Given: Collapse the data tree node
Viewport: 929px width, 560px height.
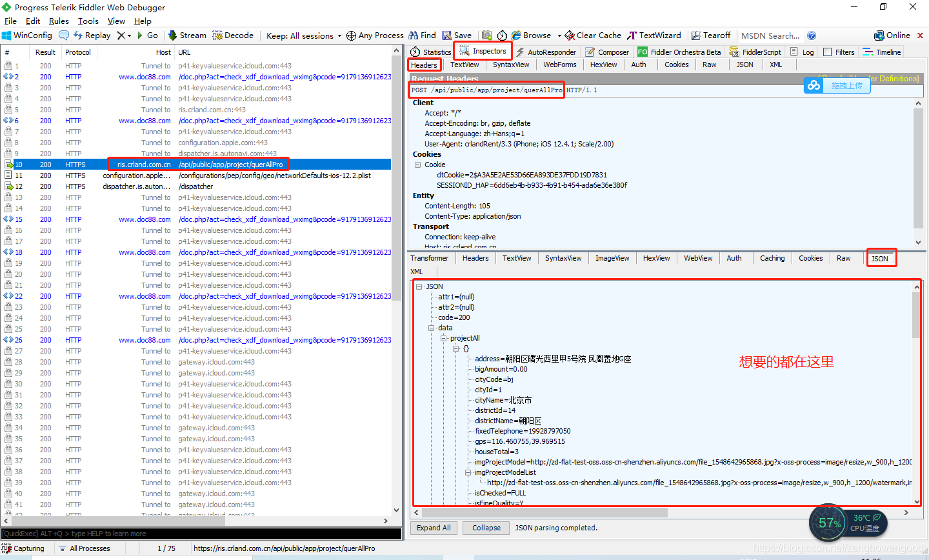Looking at the screenshot, I should 432,328.
